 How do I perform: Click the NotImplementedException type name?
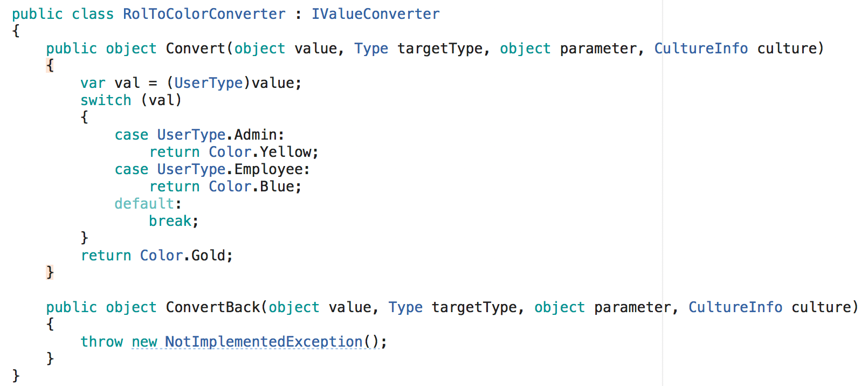coord(264,342)
